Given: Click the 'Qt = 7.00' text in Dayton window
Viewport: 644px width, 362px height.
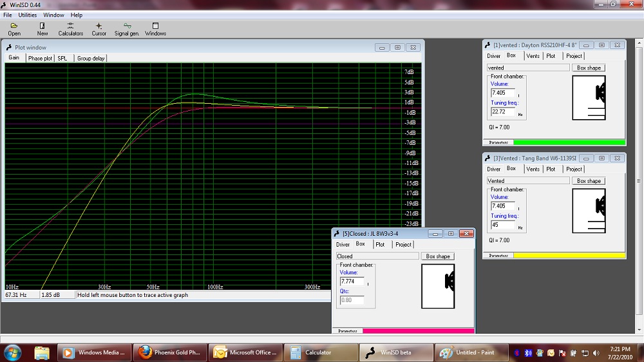Looking at the screenshot, I should (499, 128).
